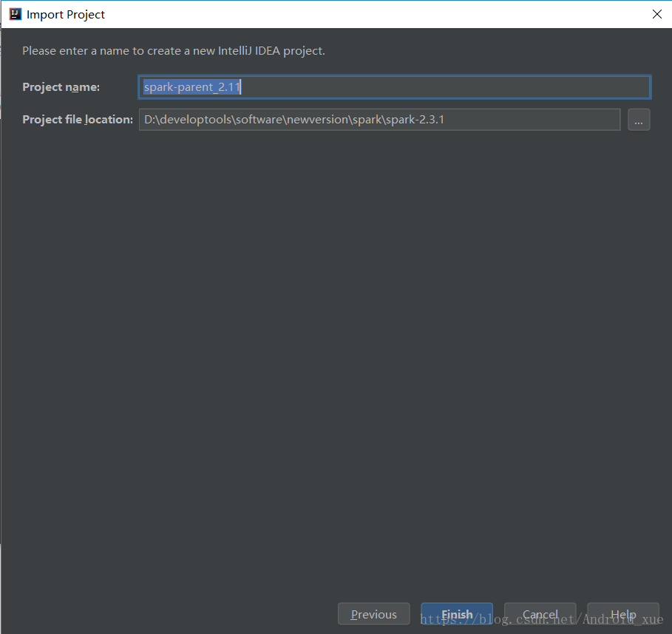Click Finish to import the project

pyautogui.click(x=457, y=614)
